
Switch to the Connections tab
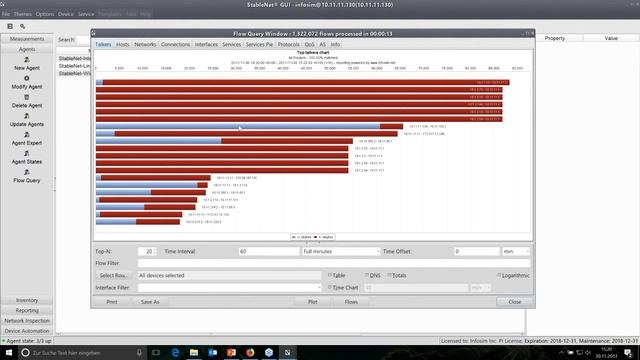point(176,44)
